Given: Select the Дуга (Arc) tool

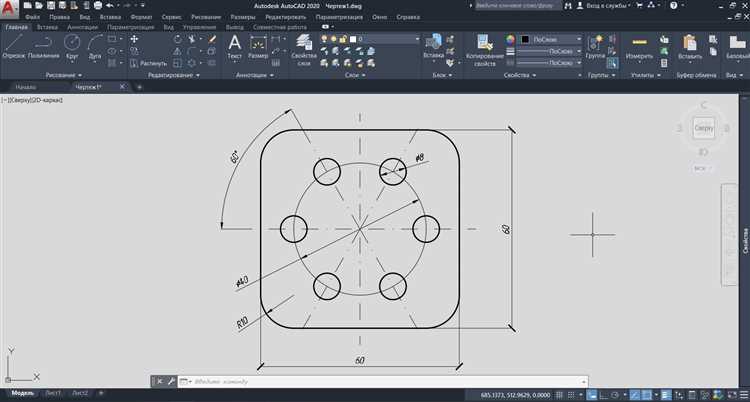Looking at the screenshot, I should coord(95,47).
